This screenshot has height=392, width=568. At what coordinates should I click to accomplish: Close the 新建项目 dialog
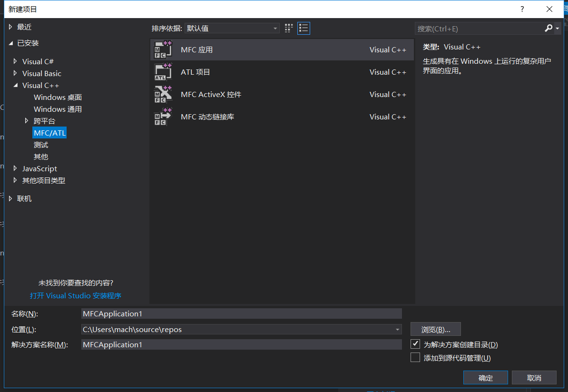coord(549,9)
